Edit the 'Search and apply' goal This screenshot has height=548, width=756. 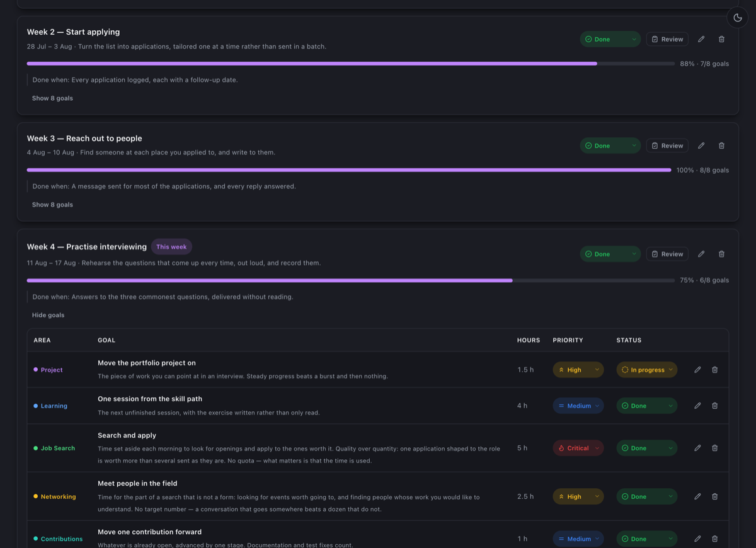697,448
